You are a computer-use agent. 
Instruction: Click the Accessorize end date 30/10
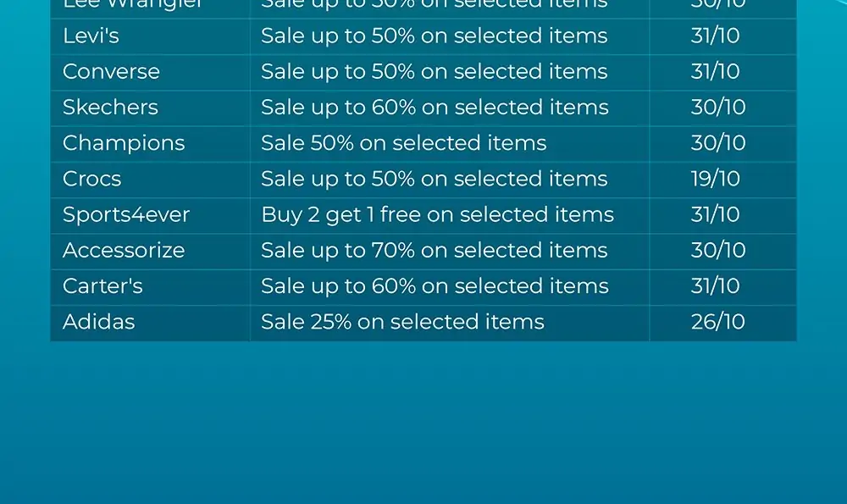pos(718,251)
